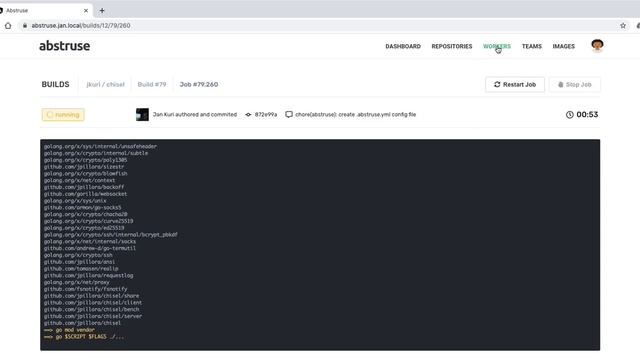Click the Stop Job button

[x=575, y=84]
